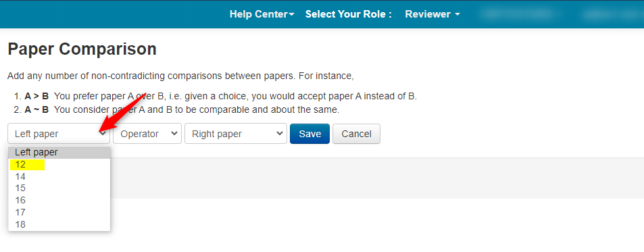
Task: Select paper 12 from the list
Action: [59, 165]
